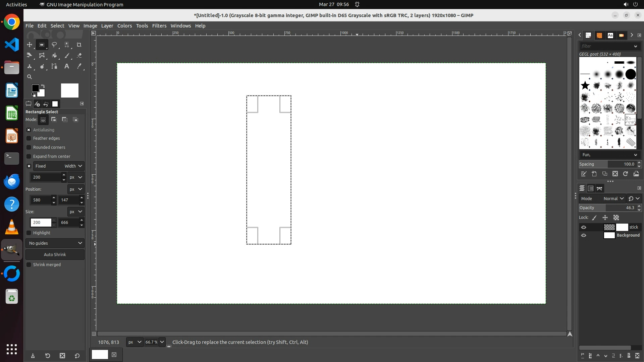Click the black foreground color swatch

pyautogui.click(x=35, y=88)
